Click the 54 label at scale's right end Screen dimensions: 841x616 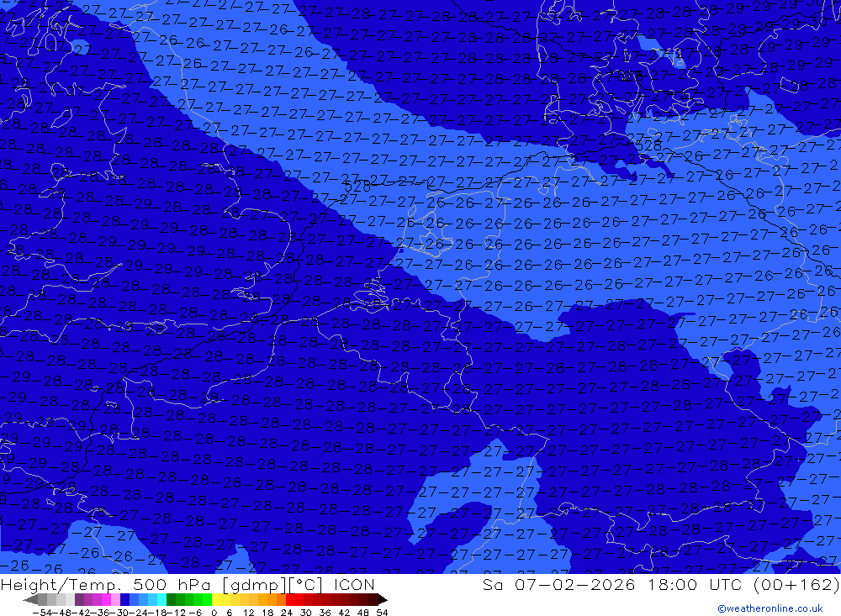click(x=382, y=613)
